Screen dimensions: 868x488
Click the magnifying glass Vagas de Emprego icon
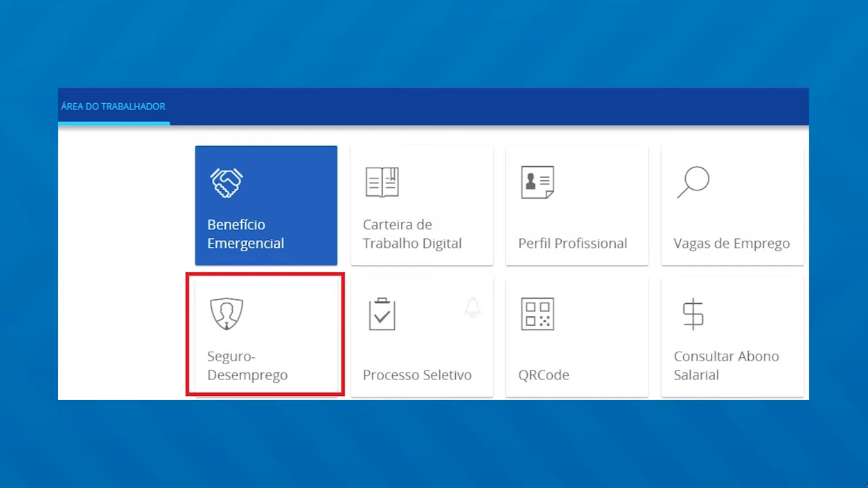click(693, 183)
